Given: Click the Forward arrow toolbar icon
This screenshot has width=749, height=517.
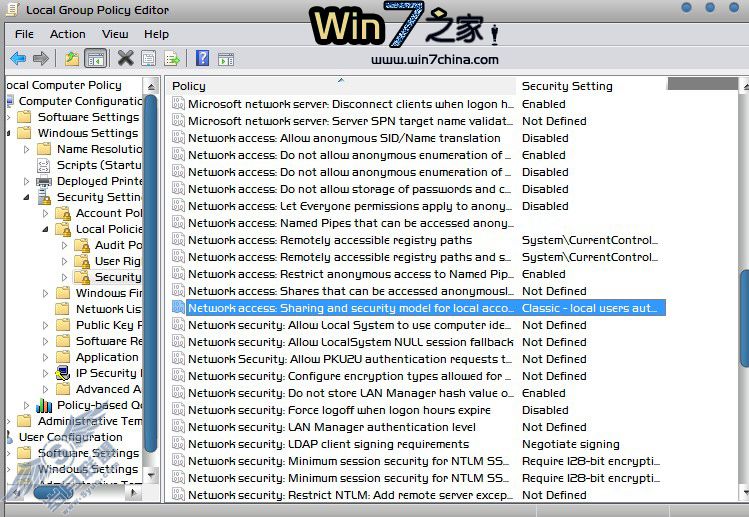Looking at the screenshot, I should [41, 59].
